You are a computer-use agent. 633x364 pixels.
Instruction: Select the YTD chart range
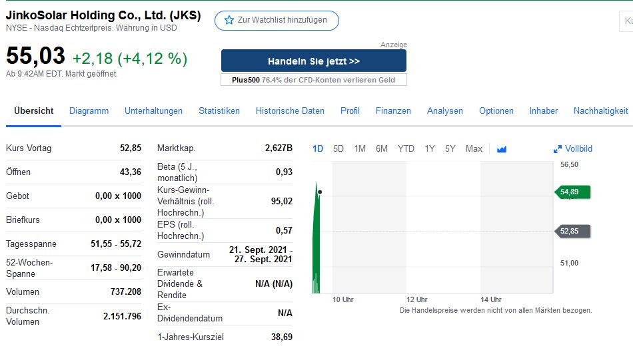pyautogui.click(x=406, y=149)
